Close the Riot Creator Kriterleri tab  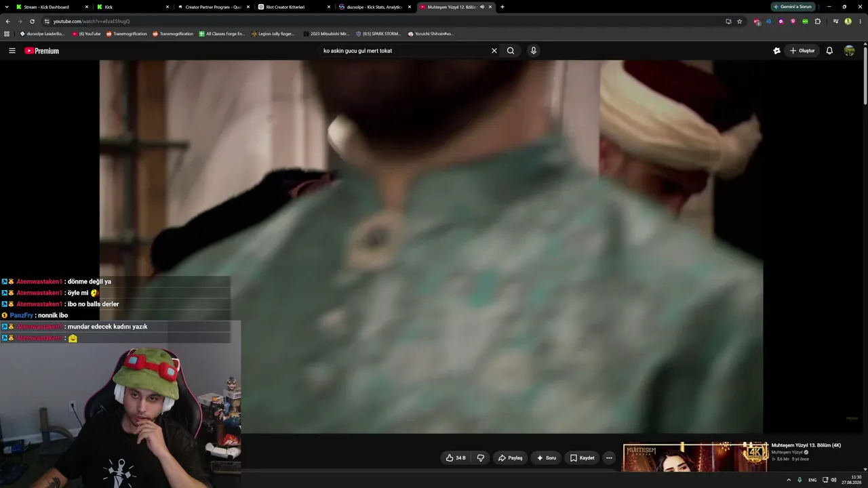pos(329,7)
